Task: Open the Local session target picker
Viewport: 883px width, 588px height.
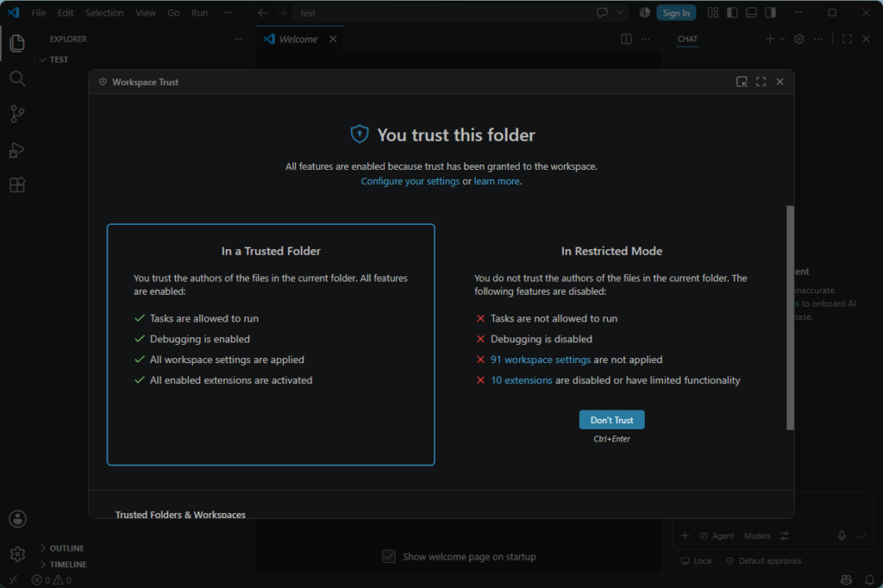Action: pos(697,561)
